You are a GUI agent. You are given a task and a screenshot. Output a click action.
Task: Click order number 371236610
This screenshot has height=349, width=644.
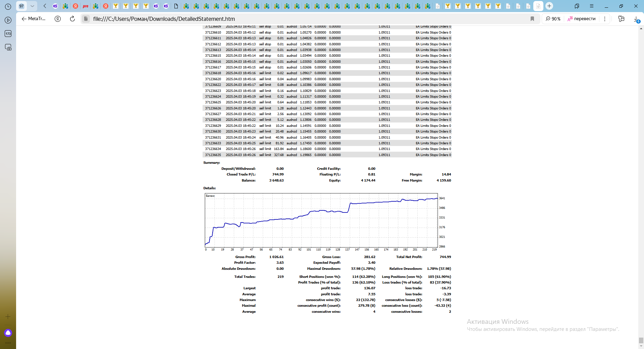[x=213, y=33]
